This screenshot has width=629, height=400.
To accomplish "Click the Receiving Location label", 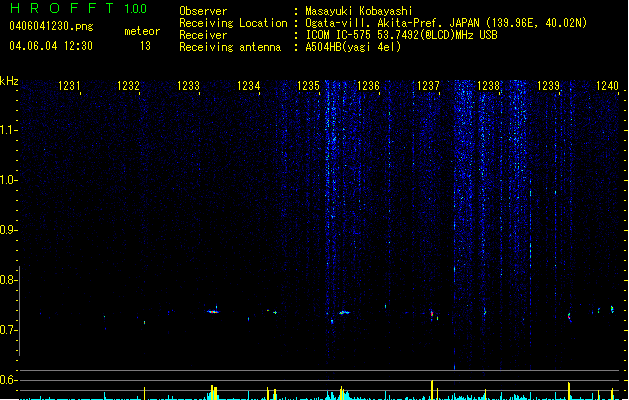I will 233,23.
